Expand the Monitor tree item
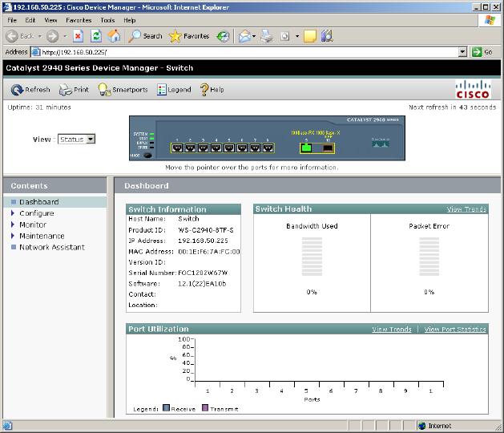Image resolution: width=504 pixels, height=433 pixels. point(13,225)
